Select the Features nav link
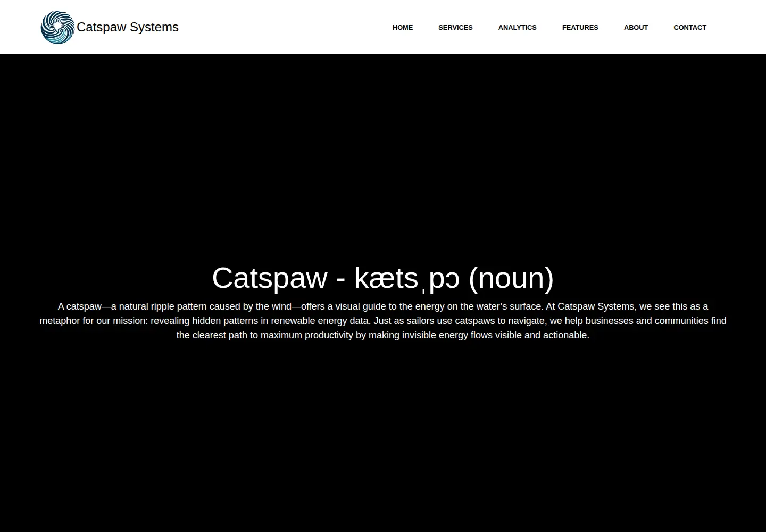 [580, 27]
